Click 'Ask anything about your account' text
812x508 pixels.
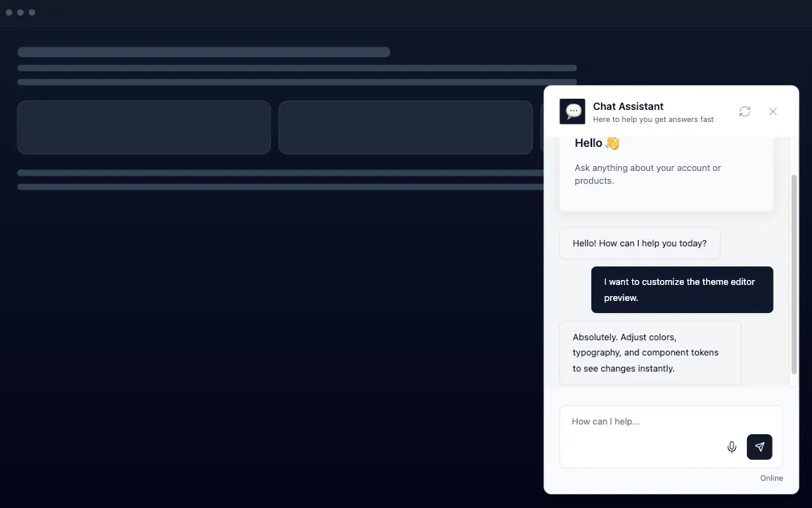(x=648, y=174)
